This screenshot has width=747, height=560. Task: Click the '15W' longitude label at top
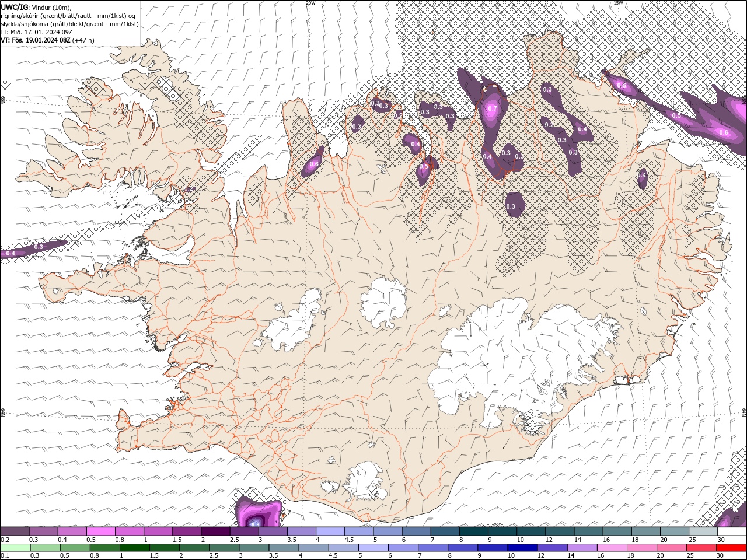click(618, 3)
